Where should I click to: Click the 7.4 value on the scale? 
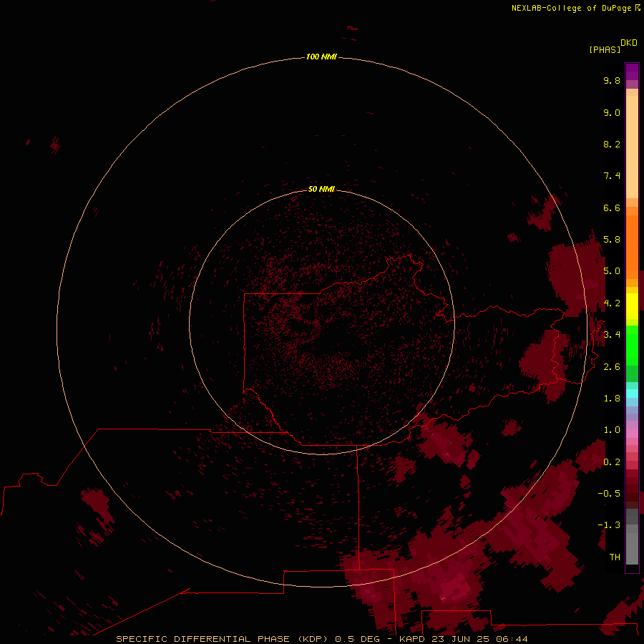[612, 176]
